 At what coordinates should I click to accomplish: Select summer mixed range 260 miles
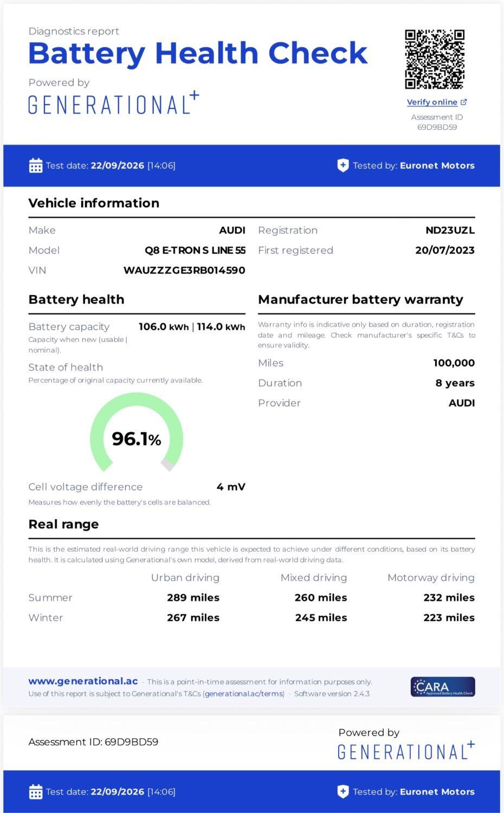[321, 598]
